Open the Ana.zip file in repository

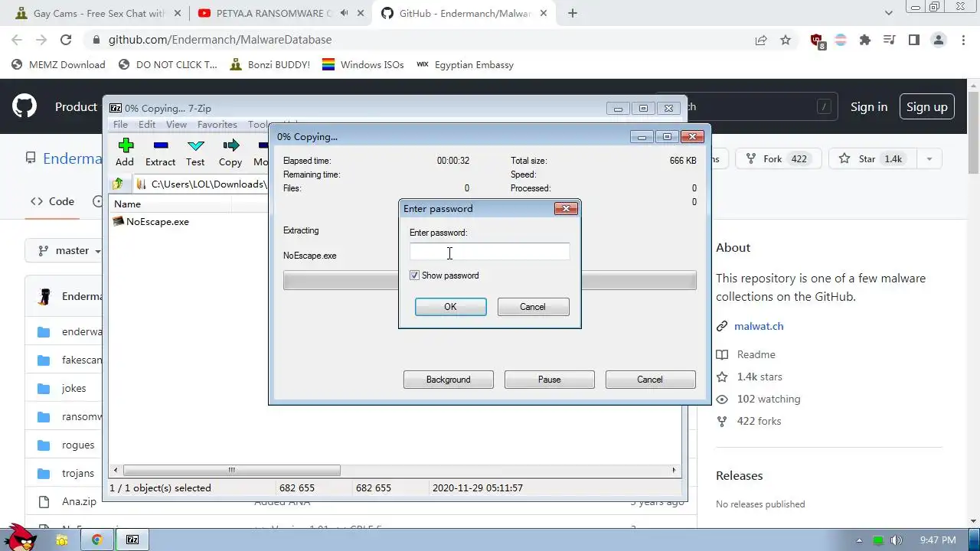(x=79, y=501)
